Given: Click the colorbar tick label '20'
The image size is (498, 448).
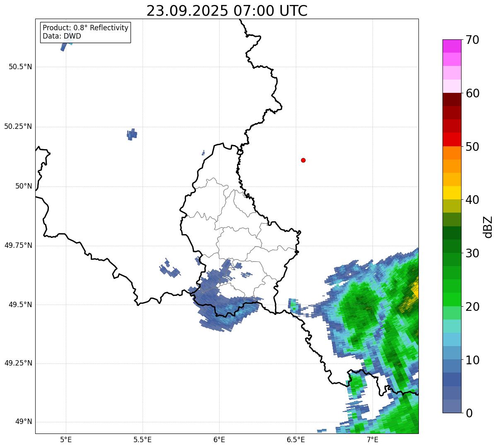Looking at the screenshot, I should [x=472, y=307].
